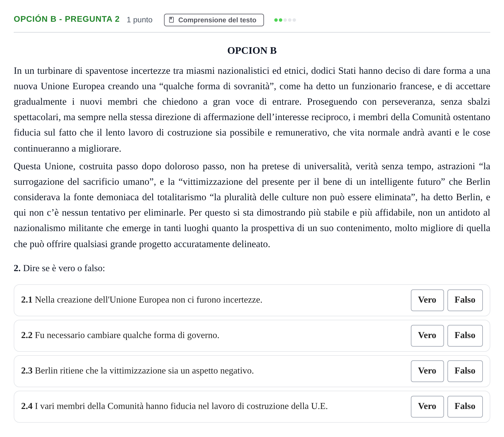Click statement text 'I vari membri della Comunità'
The width and height of the screenshot is (504, 437).
[x=89, y=406]
